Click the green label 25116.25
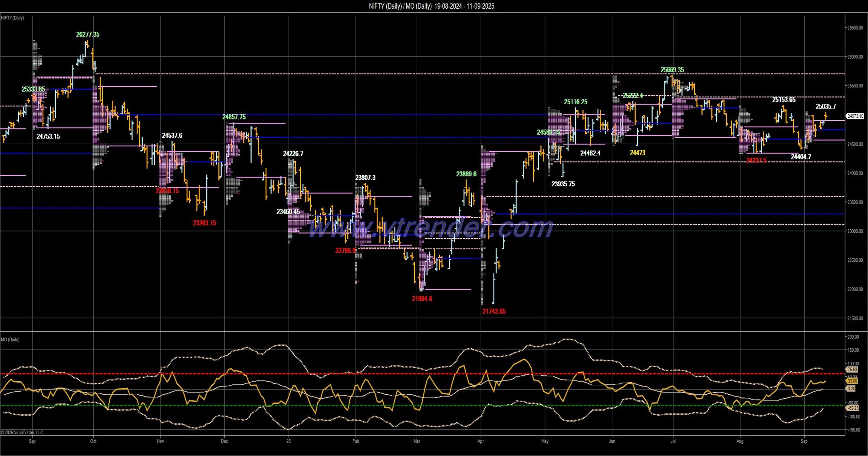 (575, 102)
